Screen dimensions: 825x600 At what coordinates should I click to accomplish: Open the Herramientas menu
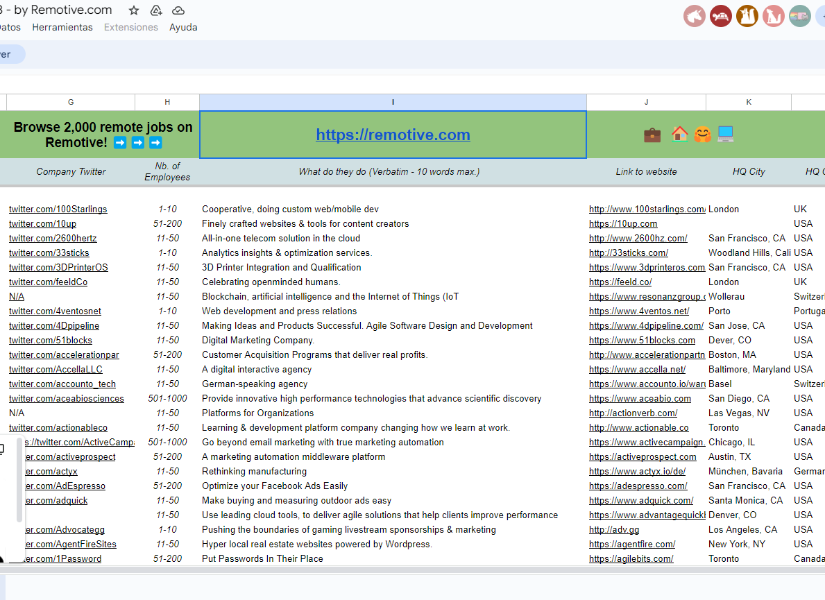point(62,27)
